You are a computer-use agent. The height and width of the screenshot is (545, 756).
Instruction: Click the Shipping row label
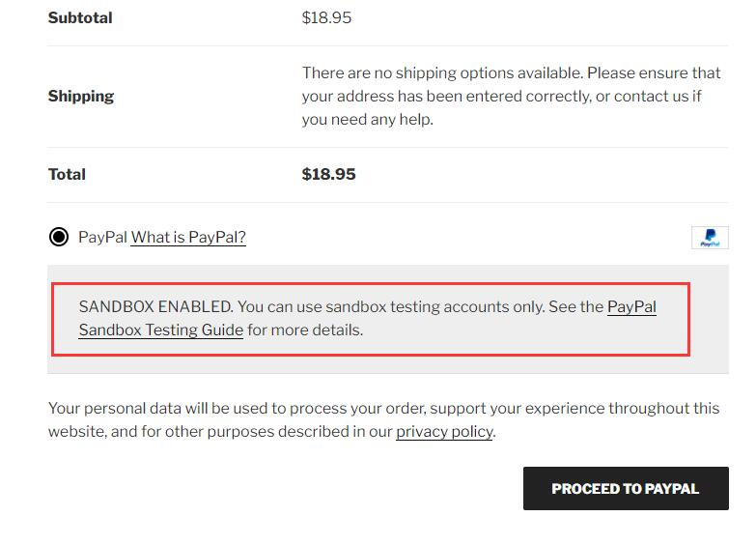tap(81, 97)
